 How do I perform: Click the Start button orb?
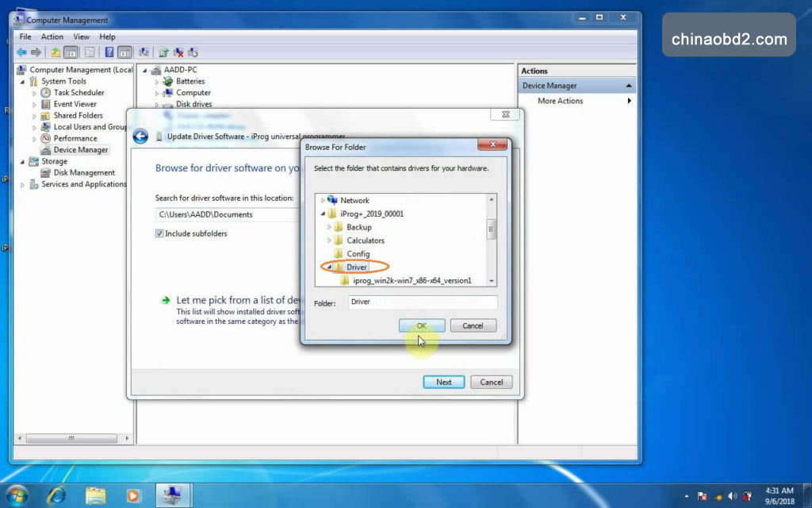(16, 495)
